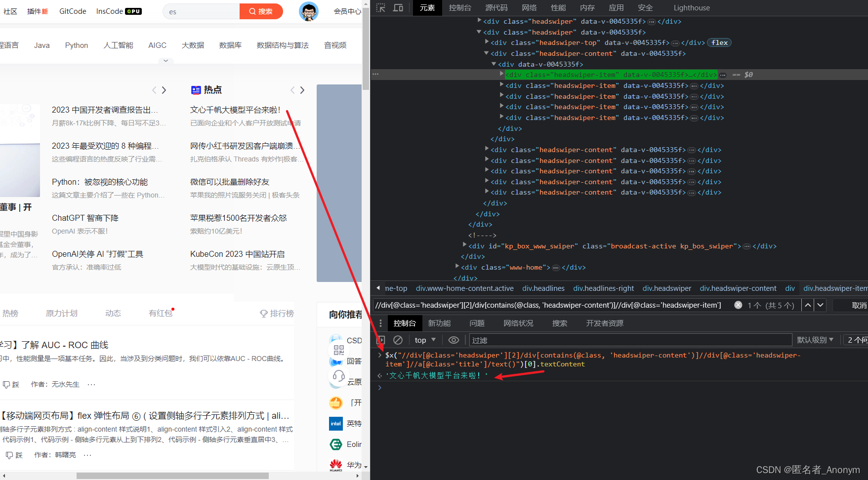Click the user avatar in CSDN header
The width and height of the screenshot is (868, 480).
309,11
